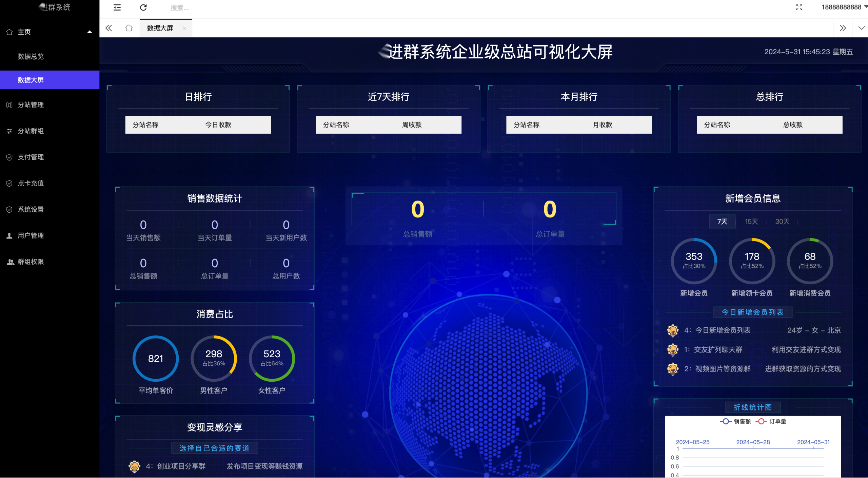Screen dimensions: 868x478
Task: Click the 主页 house icon in sidebar
Action: coord(9,32)
